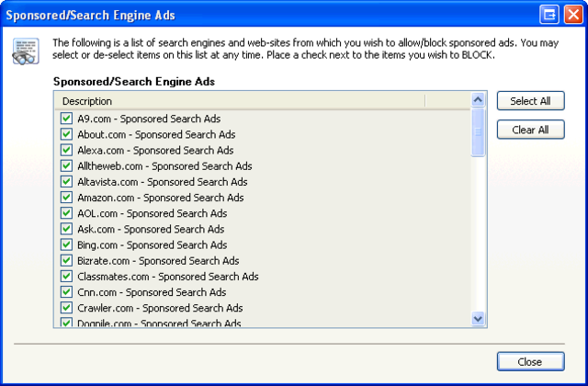Select 'Ask.com - Sponsored Search Ads' text
This screenshot has height=386, width=588.
click(151, 229)
